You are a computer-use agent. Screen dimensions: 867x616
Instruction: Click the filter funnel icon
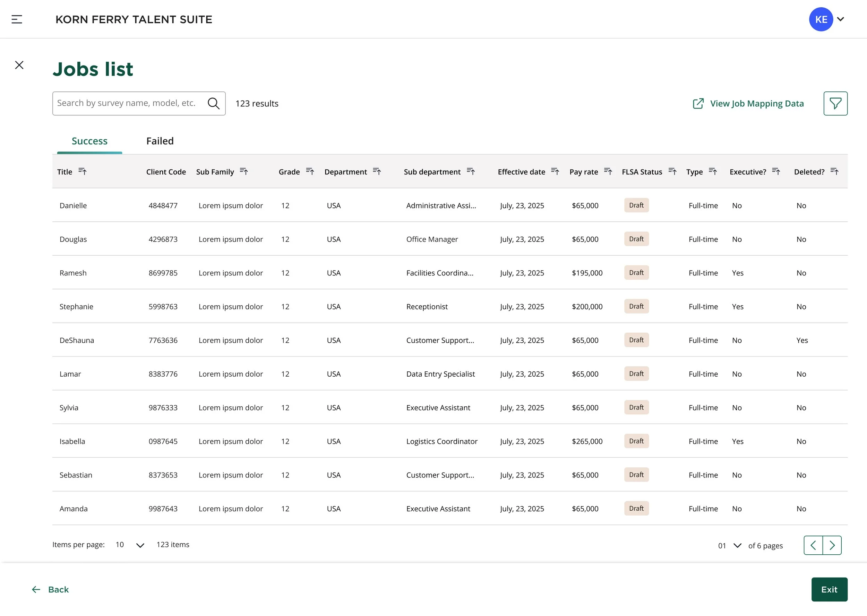835,104
